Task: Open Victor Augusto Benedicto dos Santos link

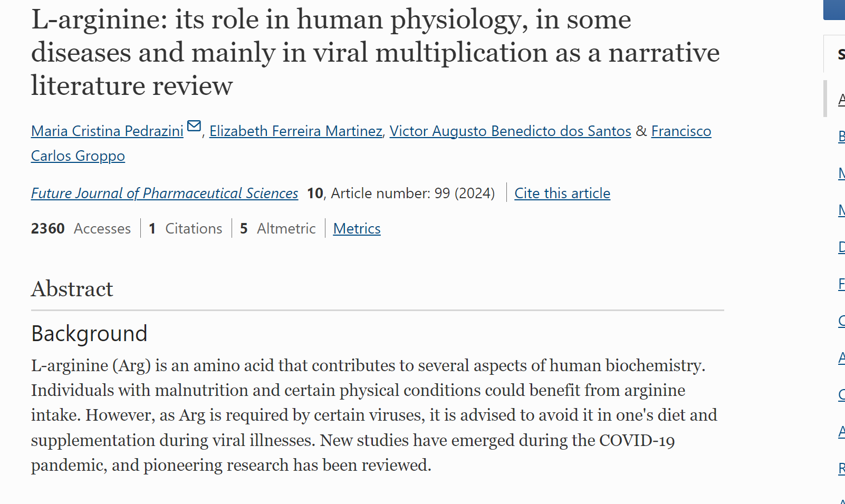Action: tap(510, 131)
